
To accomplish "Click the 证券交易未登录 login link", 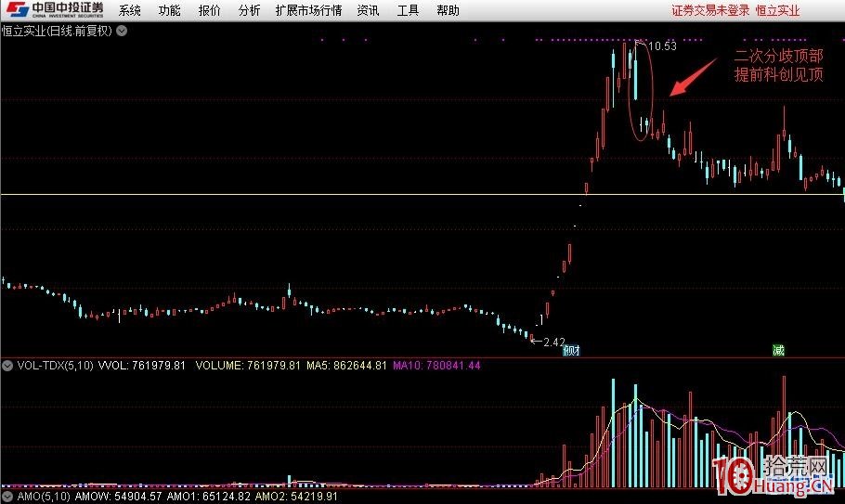I will pos(710,10).
